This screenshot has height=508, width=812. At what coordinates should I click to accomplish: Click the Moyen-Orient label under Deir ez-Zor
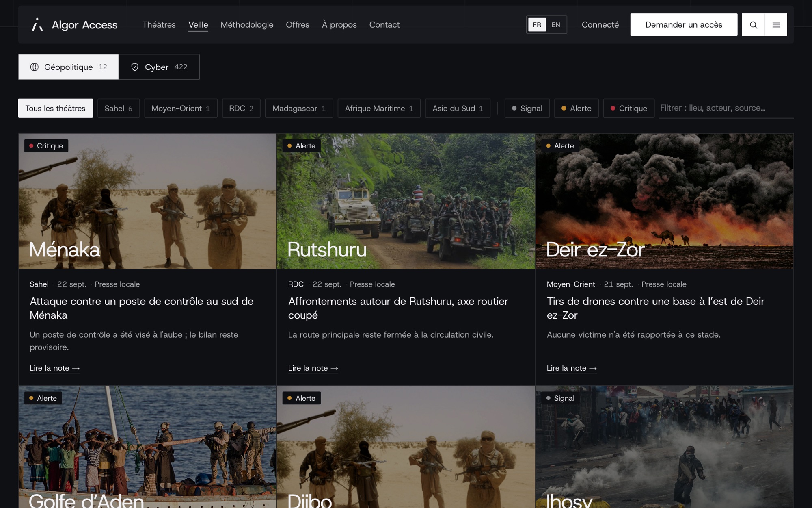click(571, 284)
